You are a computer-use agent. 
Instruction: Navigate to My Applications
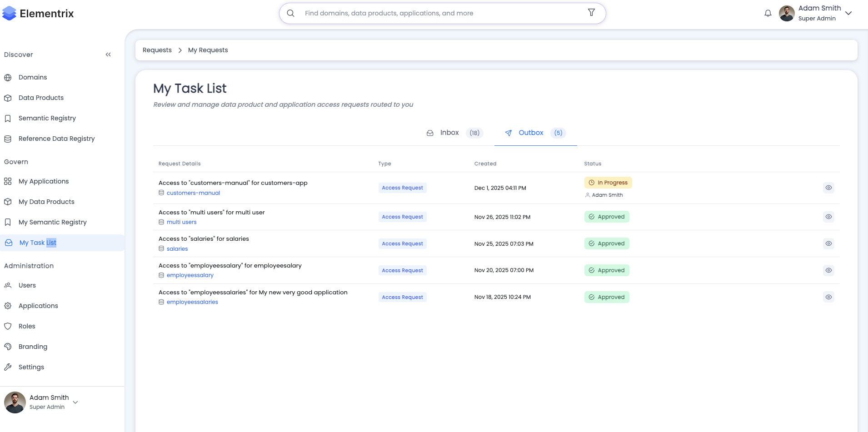pyautogui.click(x=44, y=181)
